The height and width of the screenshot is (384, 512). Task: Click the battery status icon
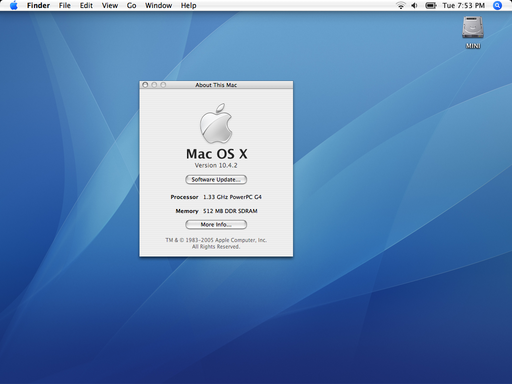point(431,5)
